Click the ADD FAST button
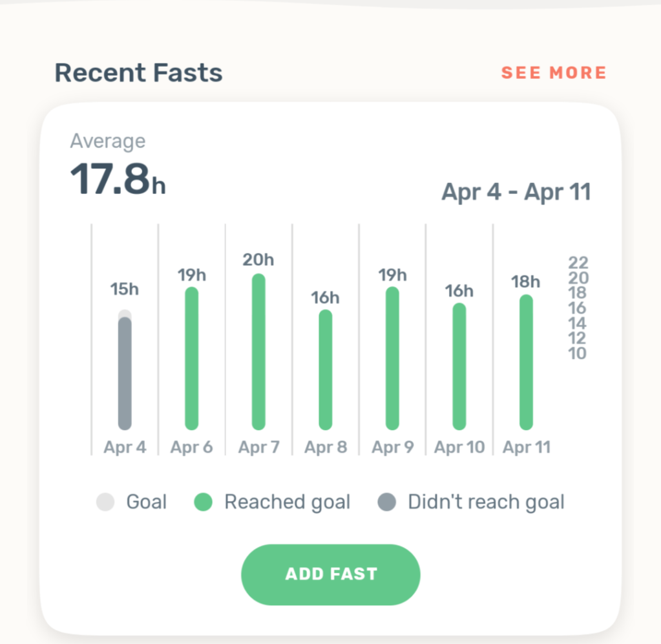 (x=330, y=574)
